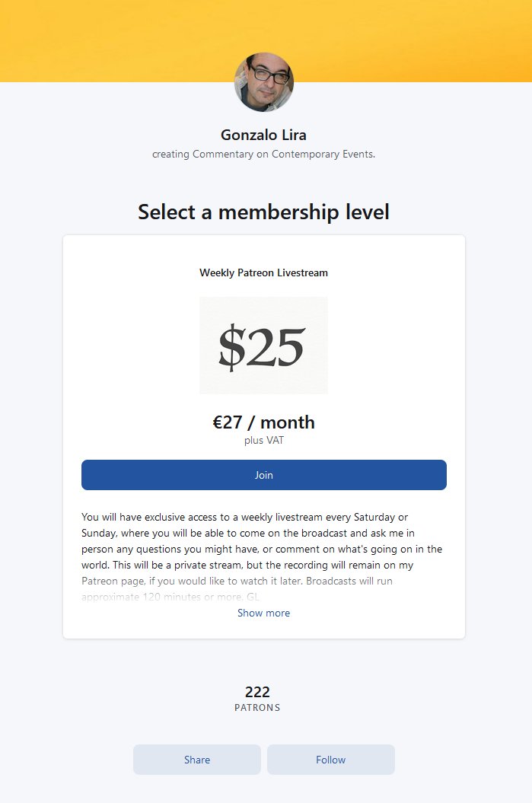The image size is (532, 803).
Task: Click description line starting 'You will have exclusive'
Action: tap(245, 518)
